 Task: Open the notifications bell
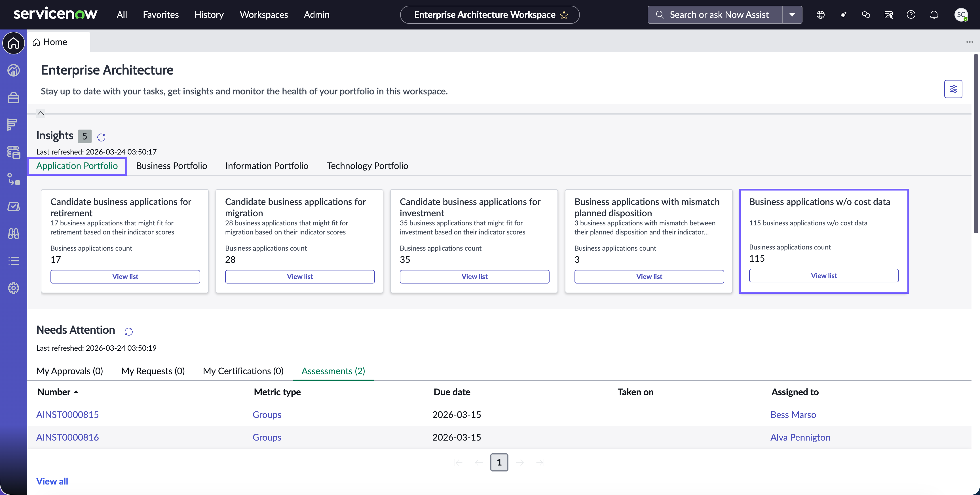click(934, 15)
